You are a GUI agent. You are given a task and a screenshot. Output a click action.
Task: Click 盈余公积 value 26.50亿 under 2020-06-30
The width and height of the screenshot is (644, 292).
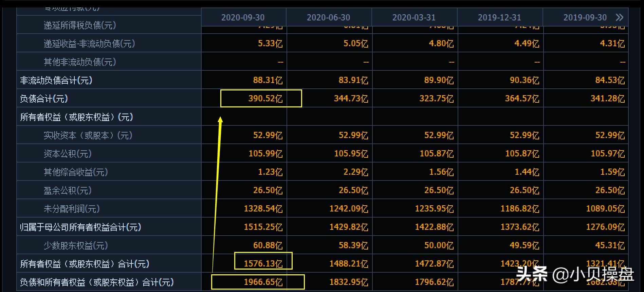tap(353, 190)
